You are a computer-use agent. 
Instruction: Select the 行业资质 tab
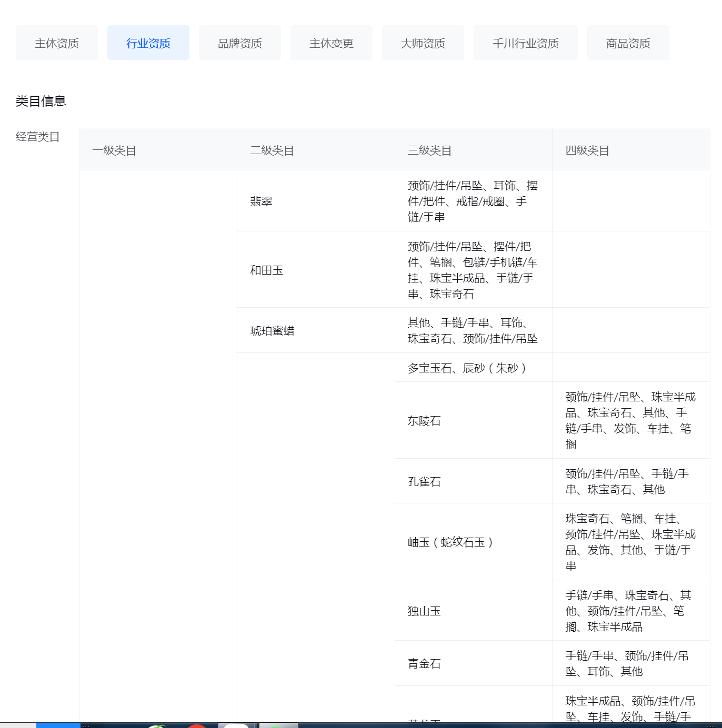[x=148, y=43]
